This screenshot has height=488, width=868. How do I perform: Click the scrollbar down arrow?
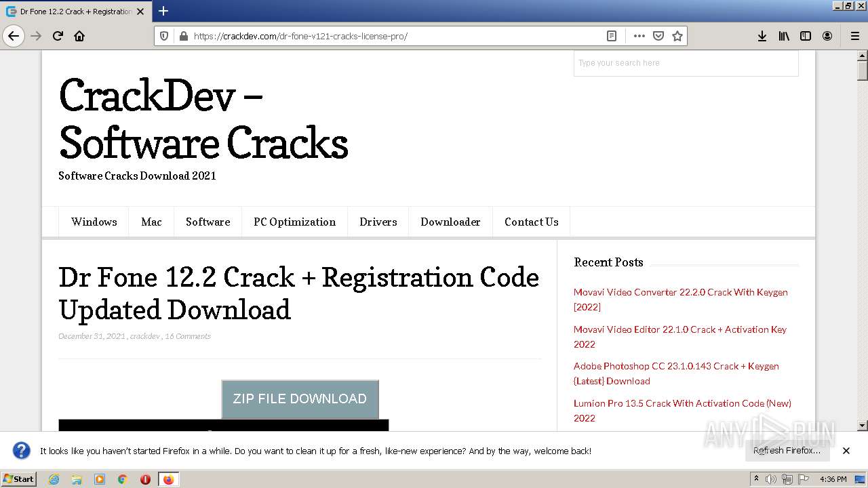(863, 426)
